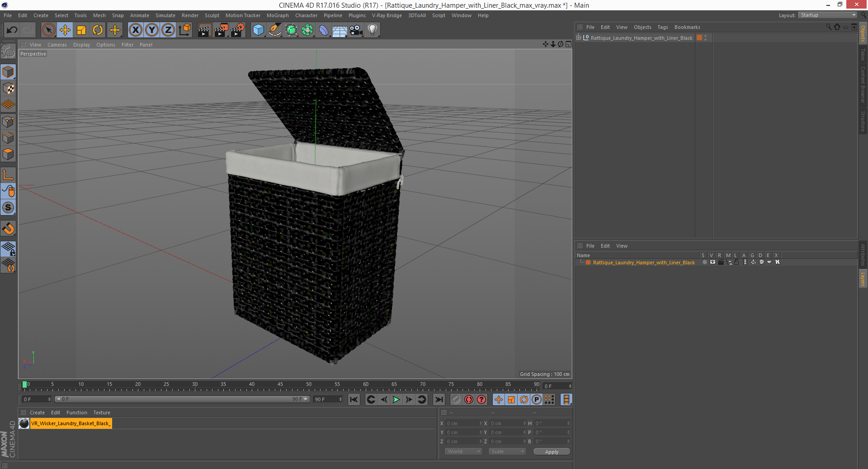Viewport: 868px width, 469px height.
Task: Select the Rotate tool
Action: 98,30
